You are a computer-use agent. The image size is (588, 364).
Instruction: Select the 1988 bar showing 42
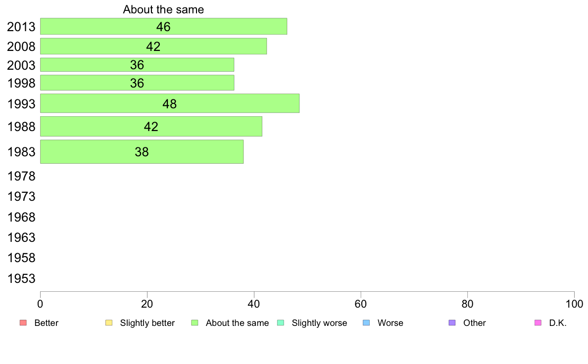tap(151, 126)
